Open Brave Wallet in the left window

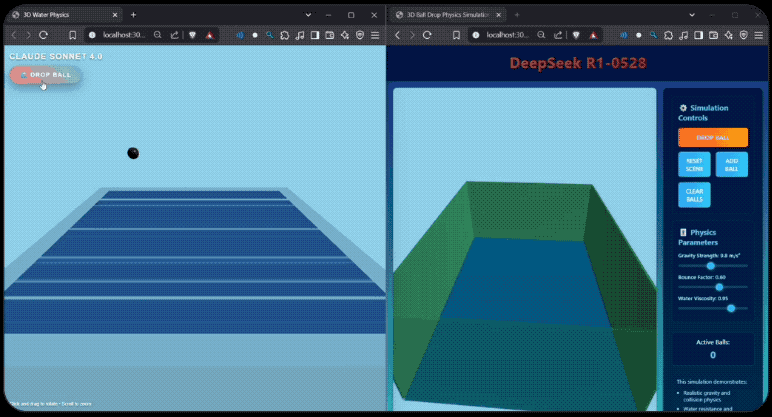point(330,35)
